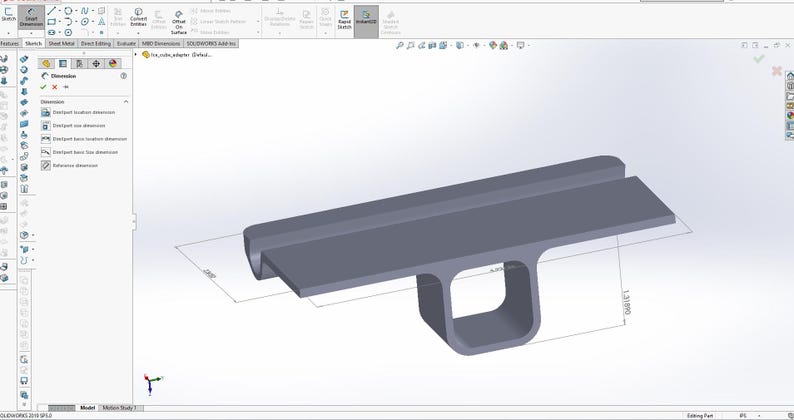The image size is (794, 420).
Task: Switch to the Sketch tab
Action: click(x=33, y=44)
